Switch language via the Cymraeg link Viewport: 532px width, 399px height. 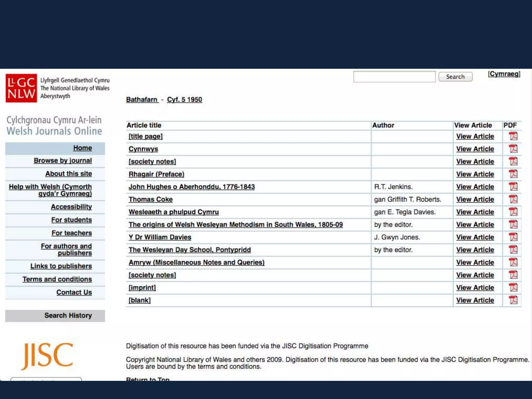click(x=504, y=74)
